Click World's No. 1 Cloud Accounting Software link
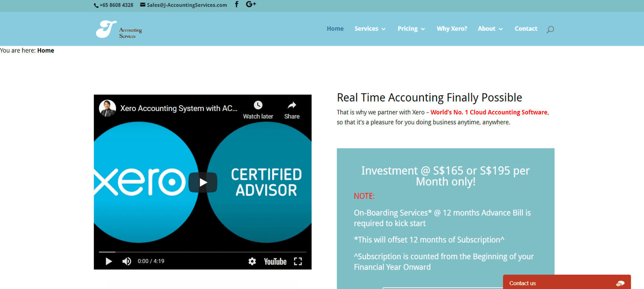Viewport: 644px width, 289px height. tap(489, 112)
